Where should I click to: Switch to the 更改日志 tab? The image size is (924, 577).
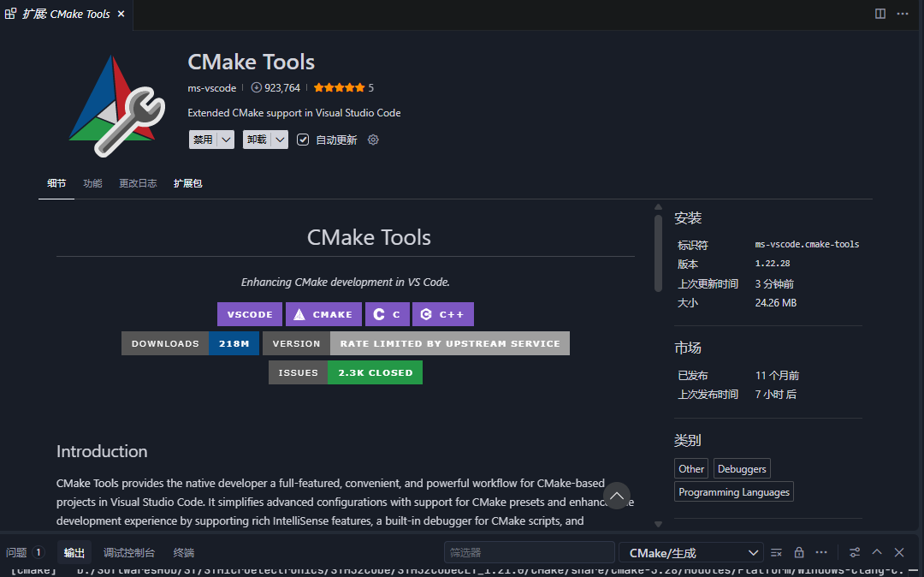[x=138, y=183]
